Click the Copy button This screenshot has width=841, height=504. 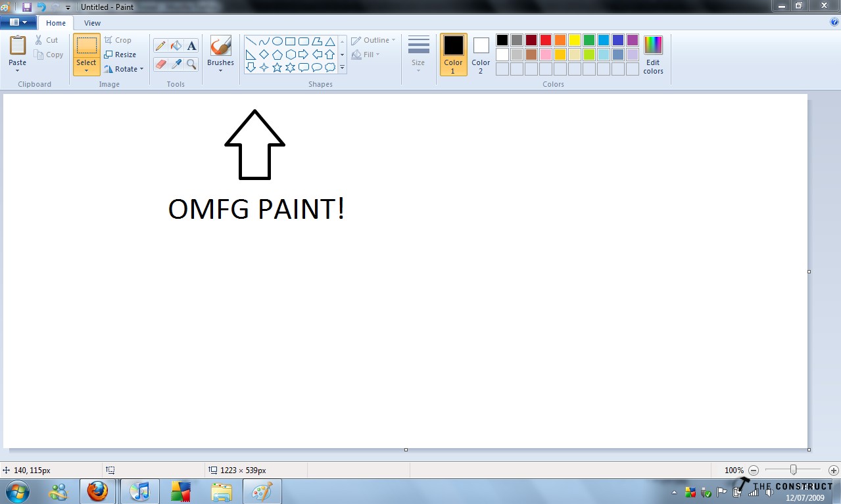tap(49, 55)
